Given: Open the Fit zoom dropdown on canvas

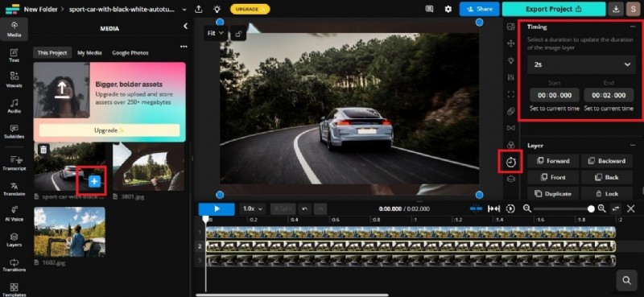Looking at the screenshot, I should tap(215, 33).
